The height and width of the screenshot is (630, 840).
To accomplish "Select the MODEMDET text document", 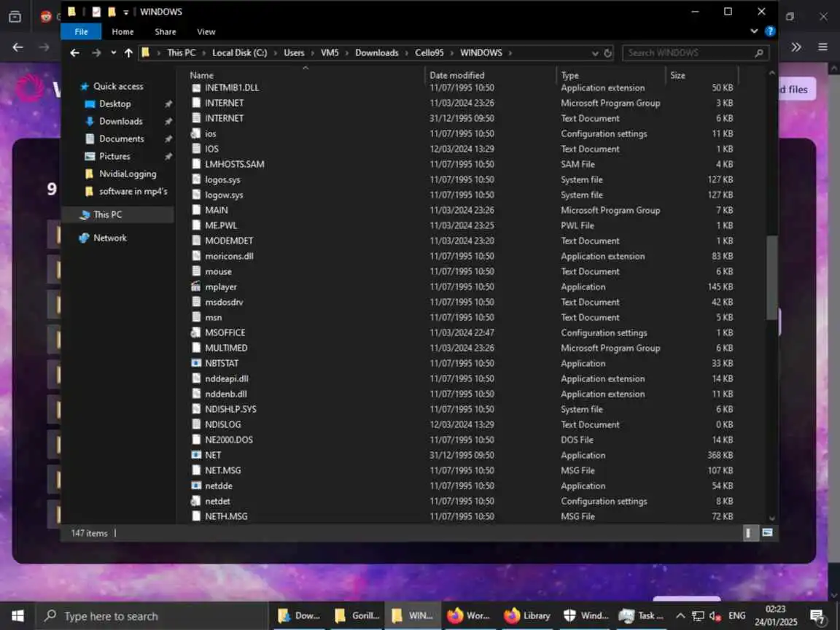I will pyautogui.click(x=229, y=241).
